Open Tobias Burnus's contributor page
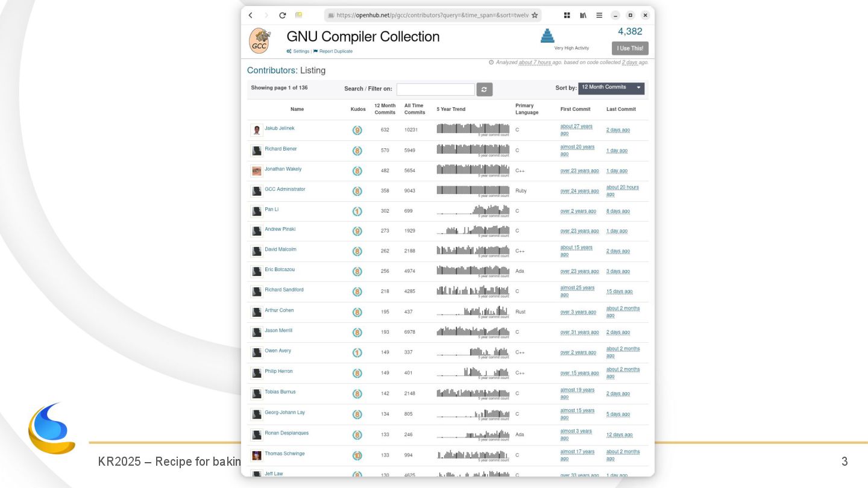 pos(280,392)
